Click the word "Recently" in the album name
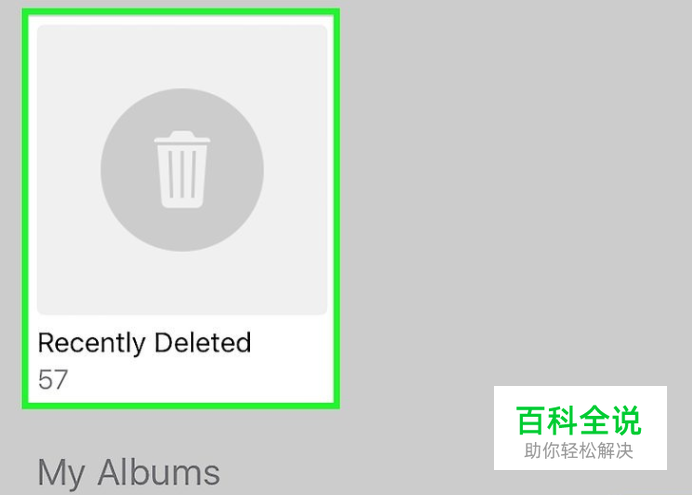692x495 pixels. (92, 343)
